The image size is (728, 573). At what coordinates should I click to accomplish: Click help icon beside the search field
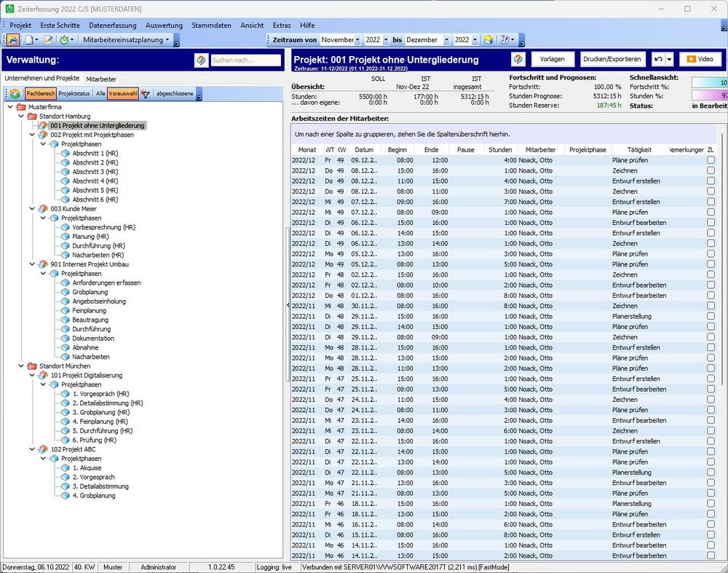[201, 60]
